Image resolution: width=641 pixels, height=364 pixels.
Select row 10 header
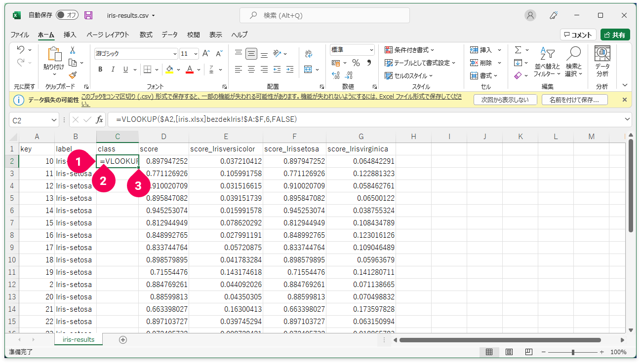coord(13,260)
